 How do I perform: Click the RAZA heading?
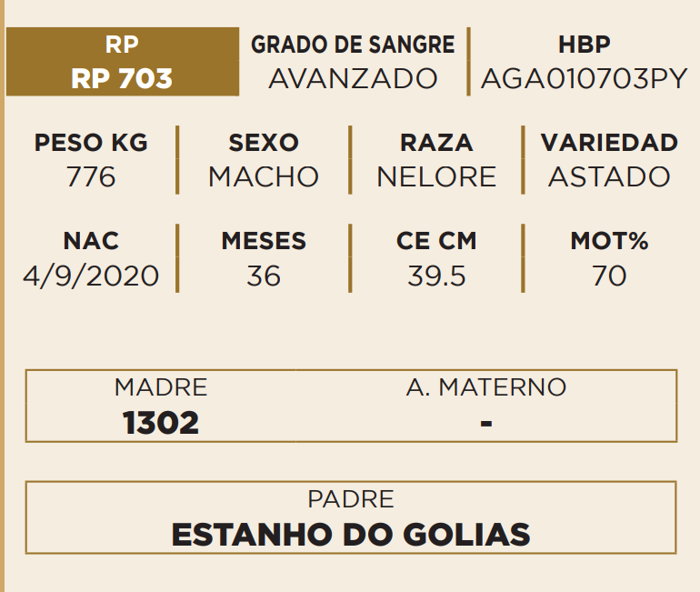tap(436, 143)
